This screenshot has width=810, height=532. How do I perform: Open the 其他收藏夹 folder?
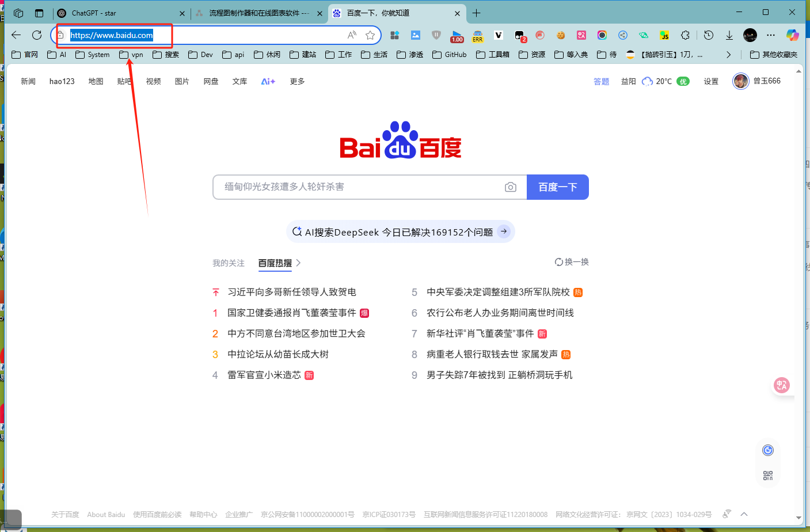774,55
